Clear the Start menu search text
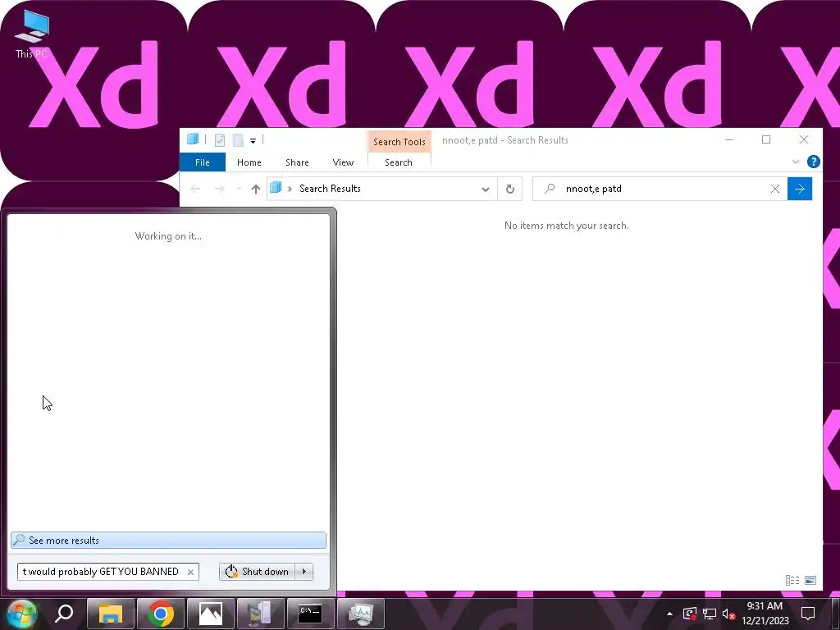The width and height of the screenshot is (840, 630). tap(190, 572)
